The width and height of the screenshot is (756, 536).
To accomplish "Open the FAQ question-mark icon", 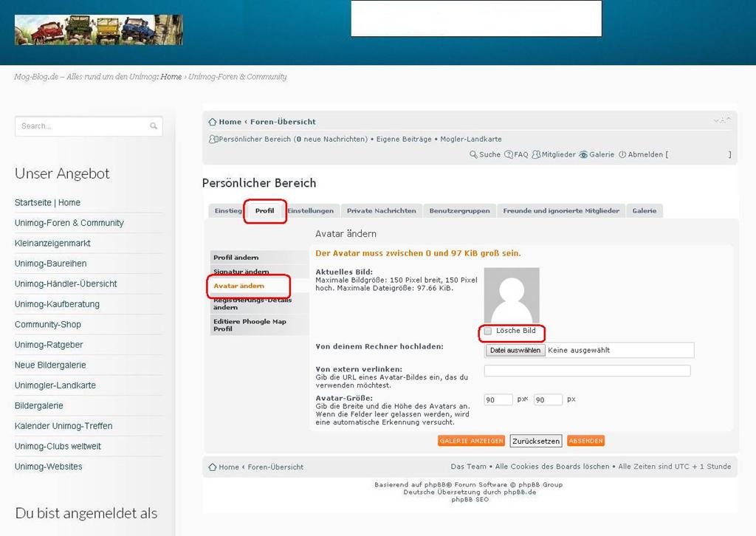I will (x=508, y=155).
